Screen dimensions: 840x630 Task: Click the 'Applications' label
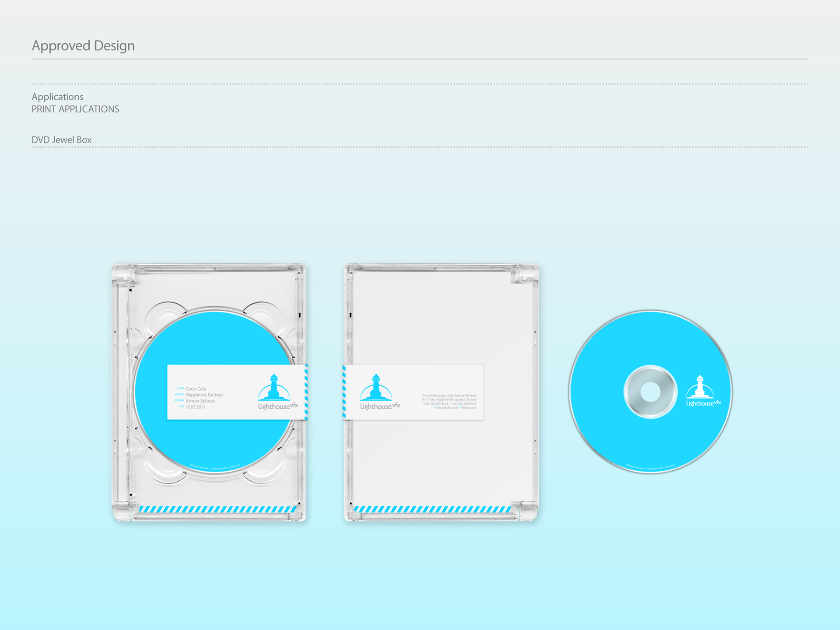pyautogui.click(x=57, y=97)
